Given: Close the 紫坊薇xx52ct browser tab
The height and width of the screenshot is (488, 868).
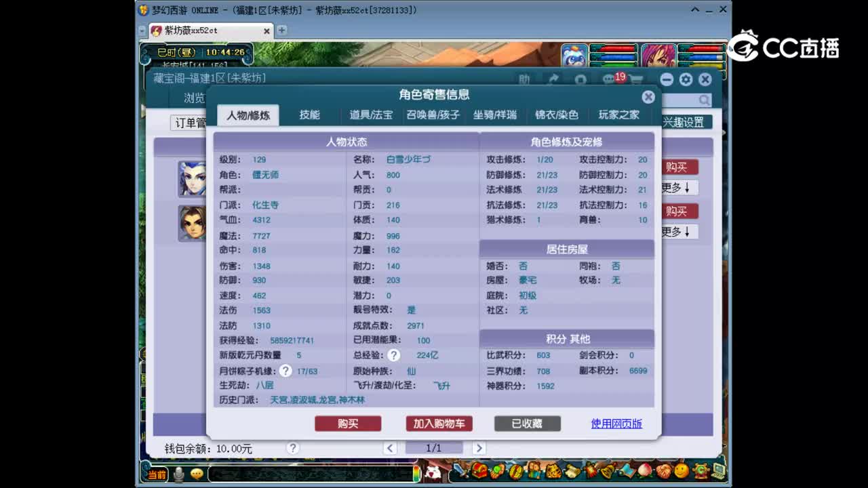Looking at the screenshot, I should click(267, 31).
